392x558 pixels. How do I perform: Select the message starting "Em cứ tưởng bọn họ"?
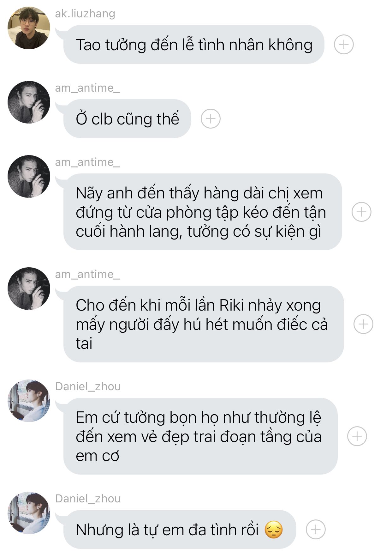pyautogui.click(x=200, y=436)
